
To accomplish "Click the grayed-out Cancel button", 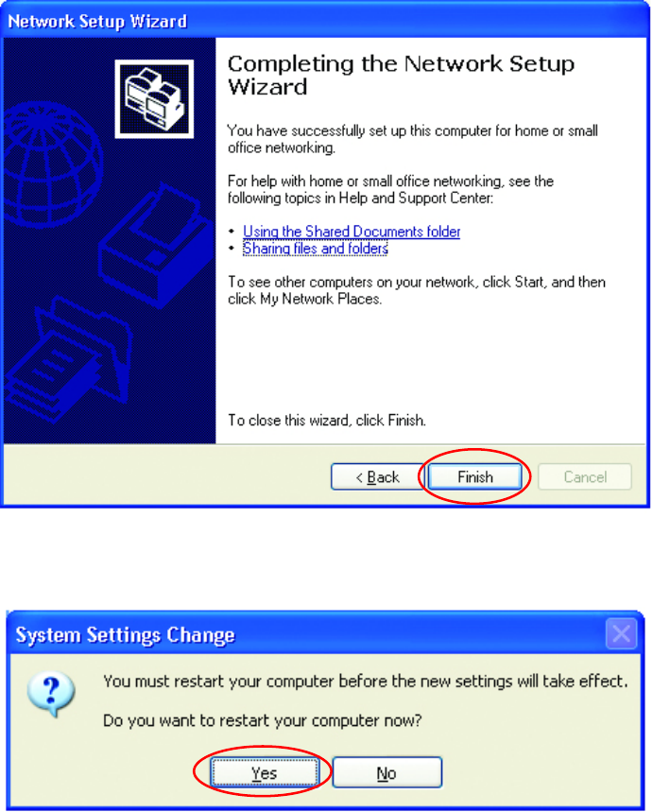I will click(x=585, y=476).
